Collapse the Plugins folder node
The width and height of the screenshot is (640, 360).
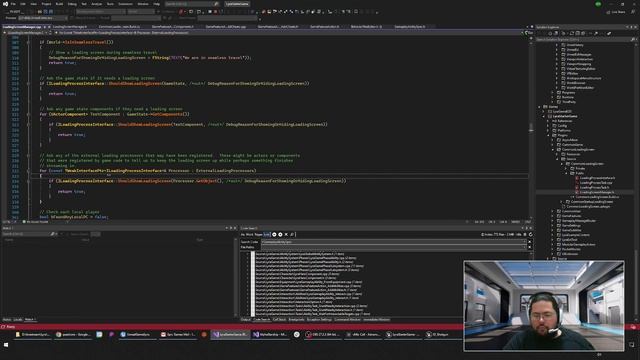[x=549, y=135]
